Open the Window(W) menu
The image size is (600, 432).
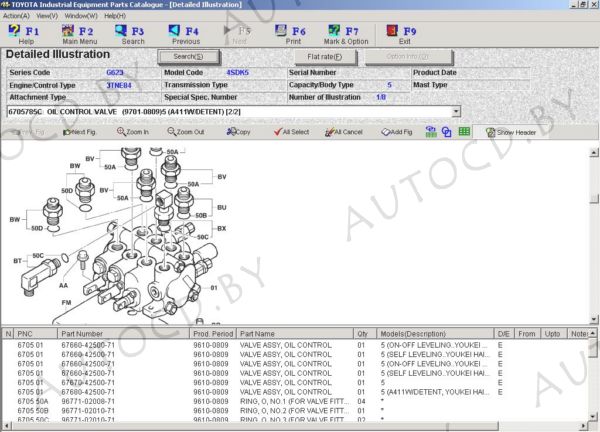[81, 16]
